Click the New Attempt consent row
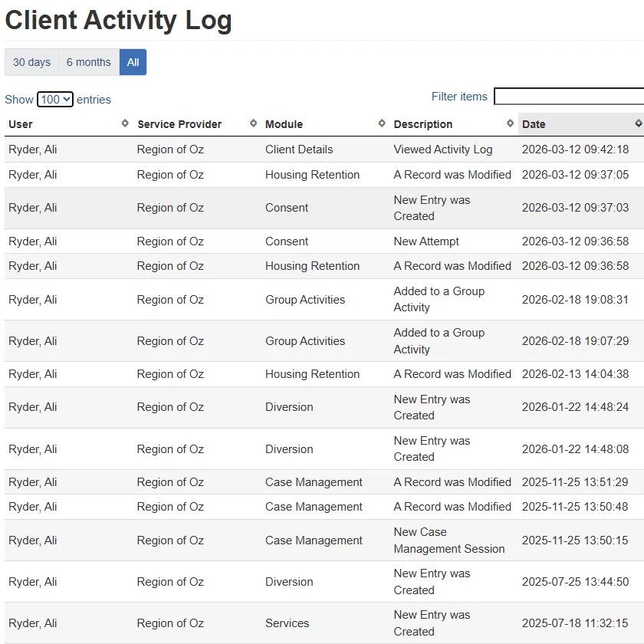The height and width of the screenshot is (644, 644). point(426,242)
